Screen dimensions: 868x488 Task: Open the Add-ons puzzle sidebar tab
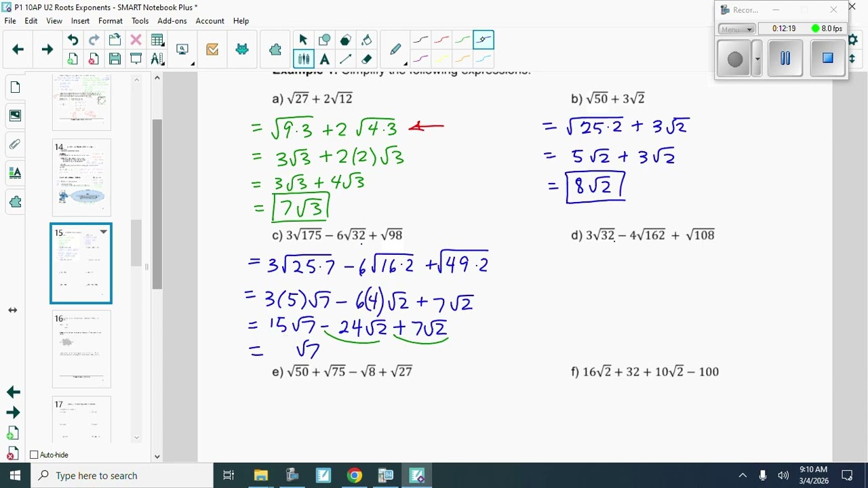[15, 201]
